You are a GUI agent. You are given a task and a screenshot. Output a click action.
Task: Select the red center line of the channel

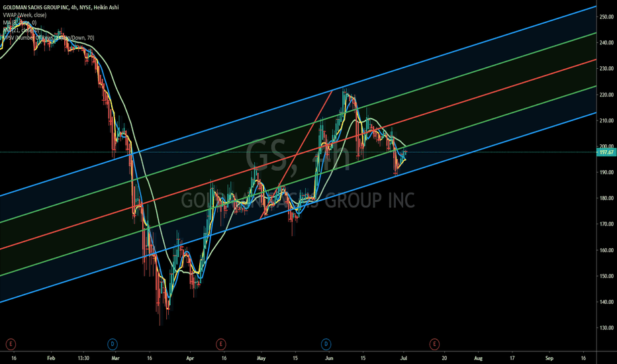pyautogui.click(x=299, y=154)
